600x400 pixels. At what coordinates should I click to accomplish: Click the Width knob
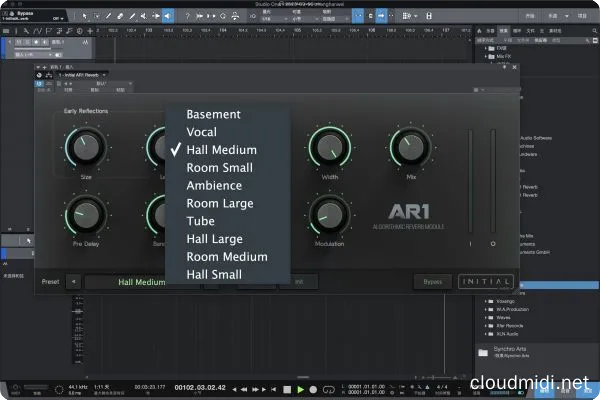click(x=329, y=147)
